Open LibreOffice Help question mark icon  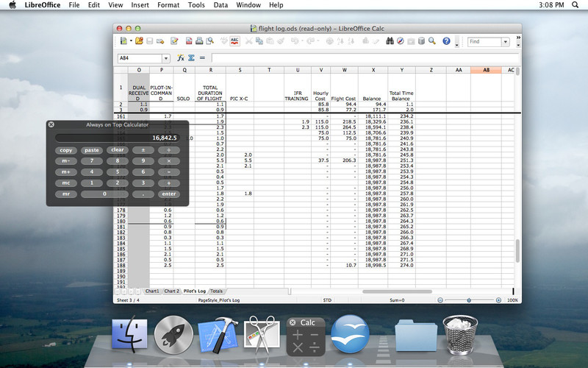(446, 41)
